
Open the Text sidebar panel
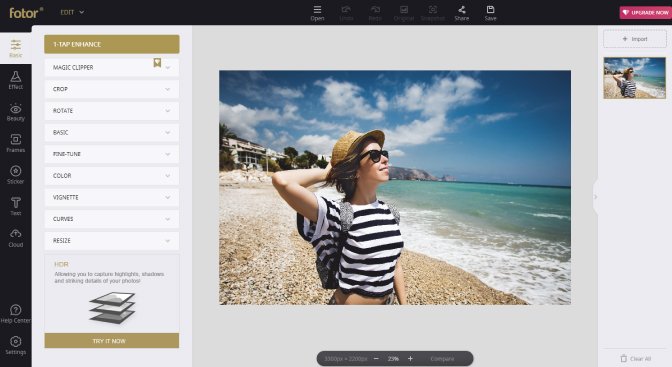[15, 207]
